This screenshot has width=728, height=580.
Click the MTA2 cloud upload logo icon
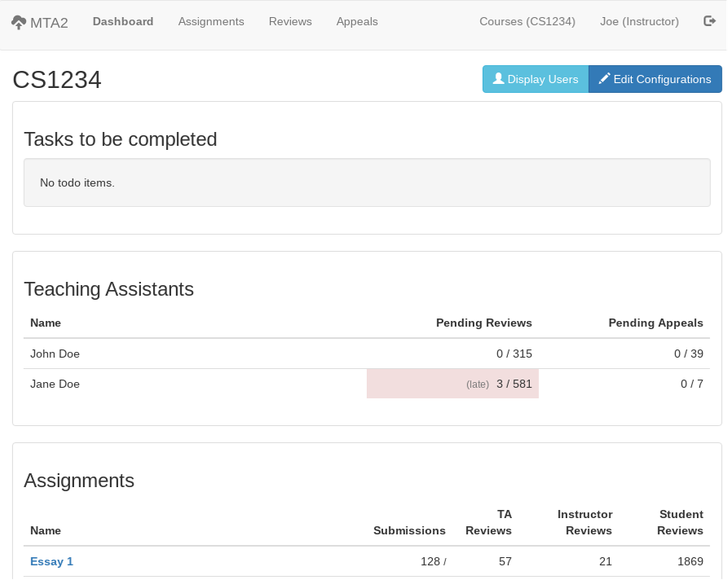pos(19,22)
